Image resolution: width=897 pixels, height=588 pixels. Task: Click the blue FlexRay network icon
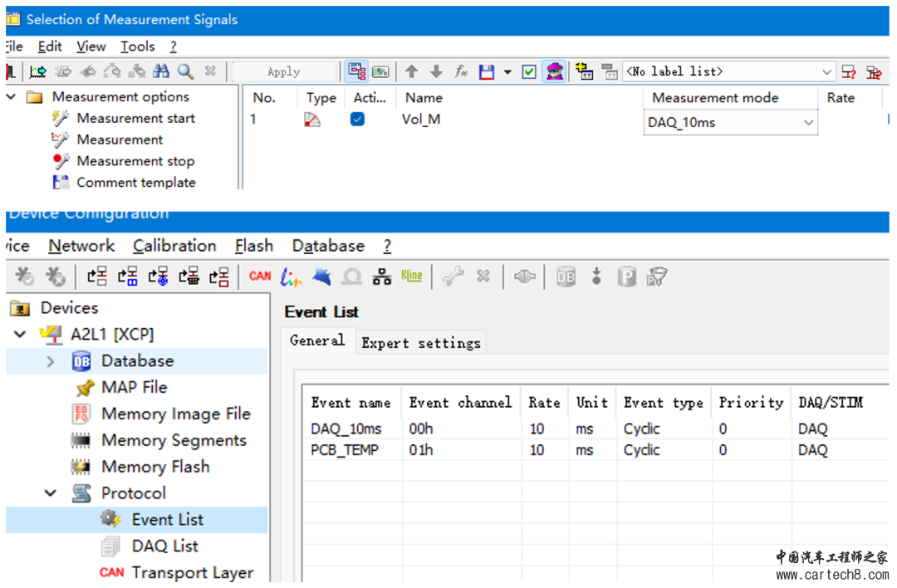[321, 277]
